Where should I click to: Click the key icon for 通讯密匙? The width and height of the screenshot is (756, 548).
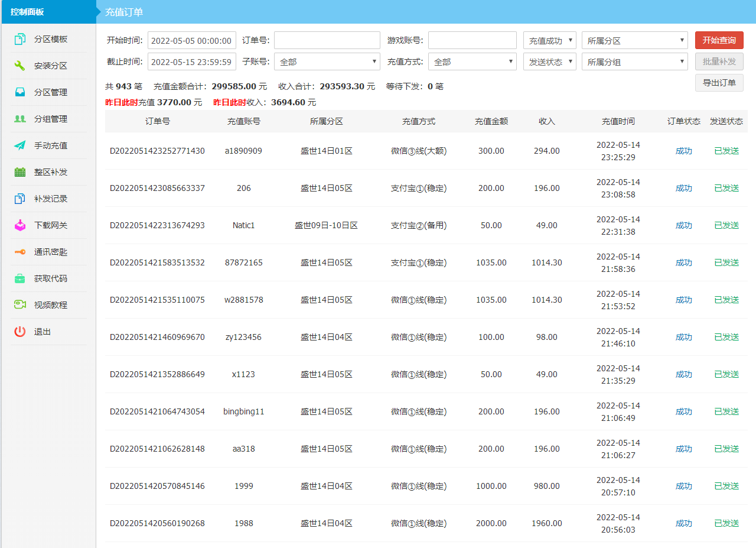20,252
